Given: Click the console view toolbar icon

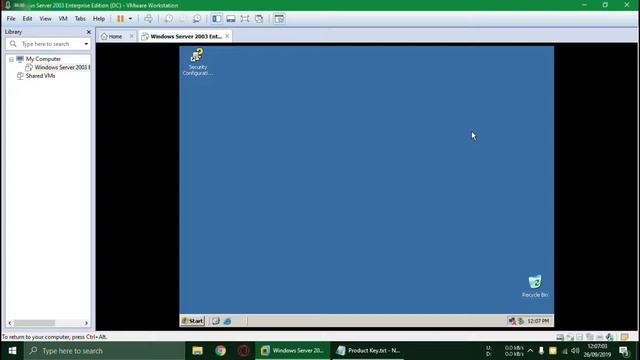Looking at the screenshot, I should click(x=279, y=19).
